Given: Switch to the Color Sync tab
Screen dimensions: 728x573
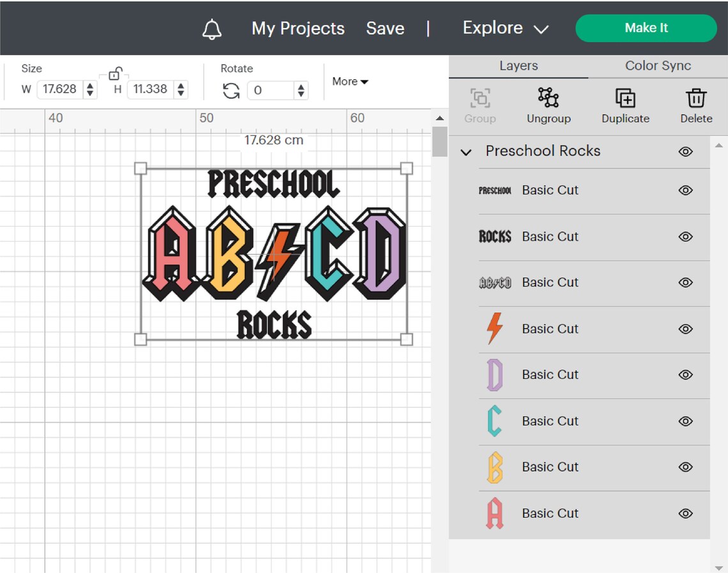Looking at the screenshot, I should click(x=657, y=65).
